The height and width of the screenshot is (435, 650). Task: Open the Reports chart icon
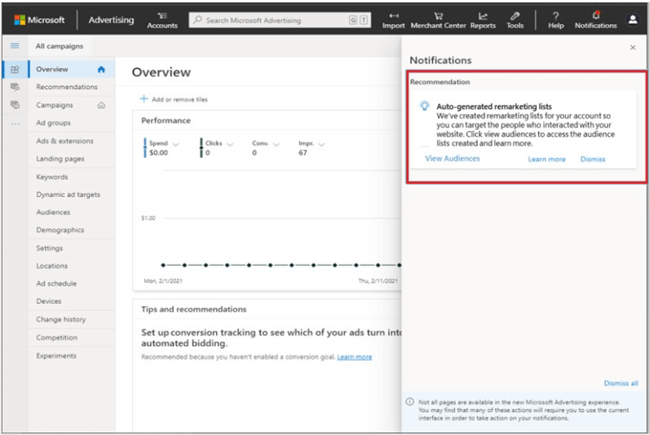pos(483,15)
